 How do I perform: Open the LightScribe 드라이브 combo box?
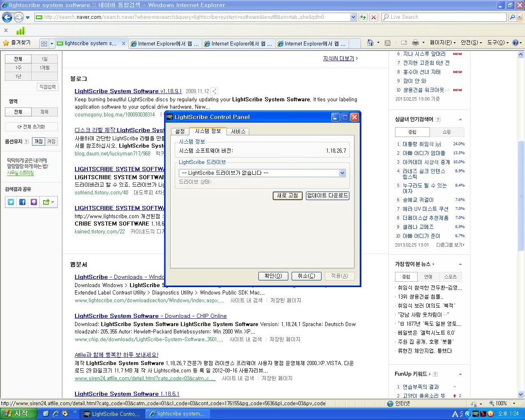click(262, 173)
